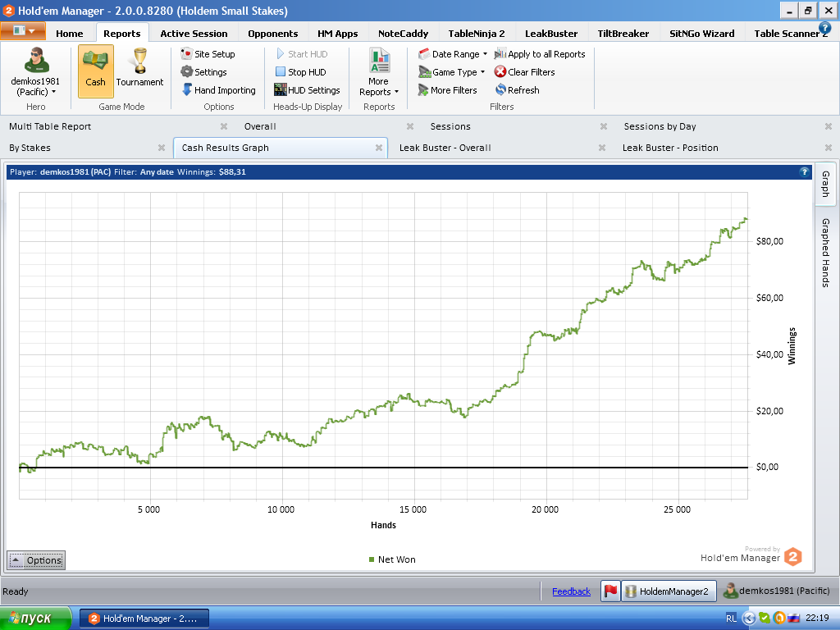This screenshot has height=630, width=840.
Task: Open the application menu button
Action: coord(23,30)
